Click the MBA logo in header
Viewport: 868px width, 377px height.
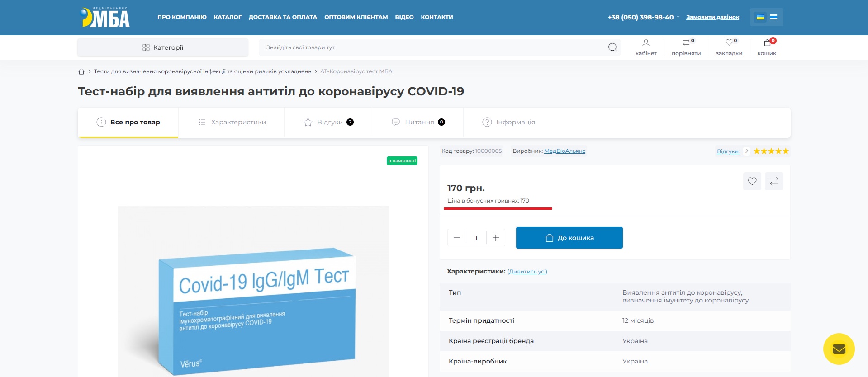(105, 18)
